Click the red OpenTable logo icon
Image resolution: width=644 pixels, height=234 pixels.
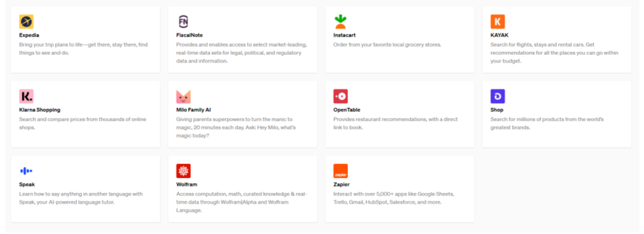coord(340,96)
